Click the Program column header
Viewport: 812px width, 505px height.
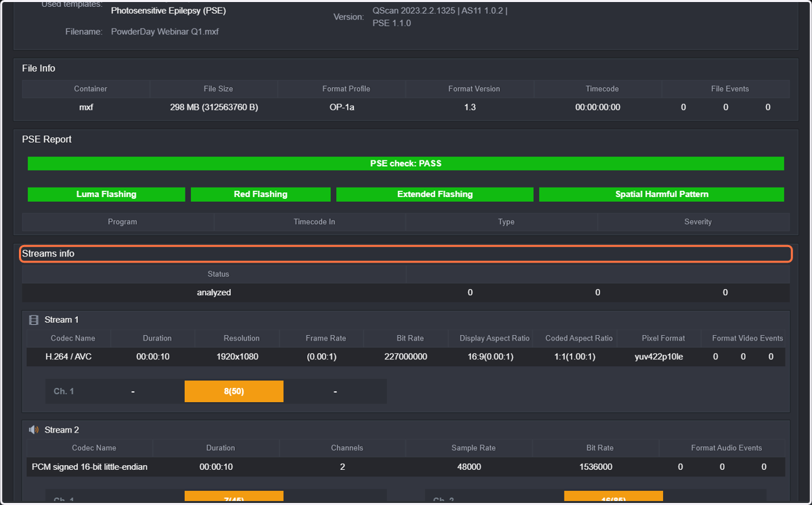click(x=122, y=222)
